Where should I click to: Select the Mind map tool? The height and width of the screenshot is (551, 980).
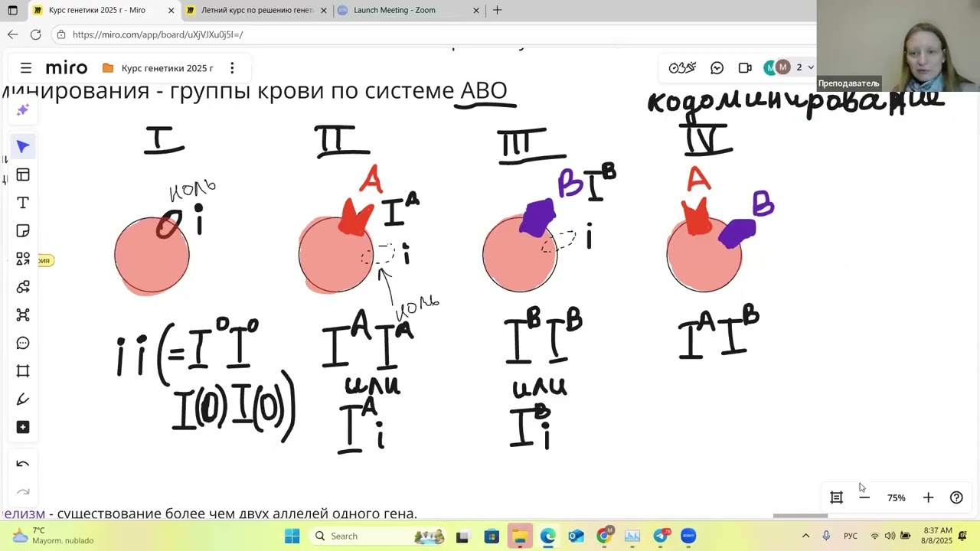(x=23, y=315)
